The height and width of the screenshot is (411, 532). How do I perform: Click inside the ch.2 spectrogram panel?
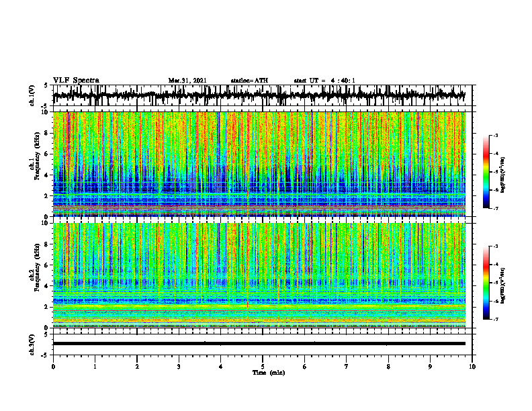pos(259,275)
